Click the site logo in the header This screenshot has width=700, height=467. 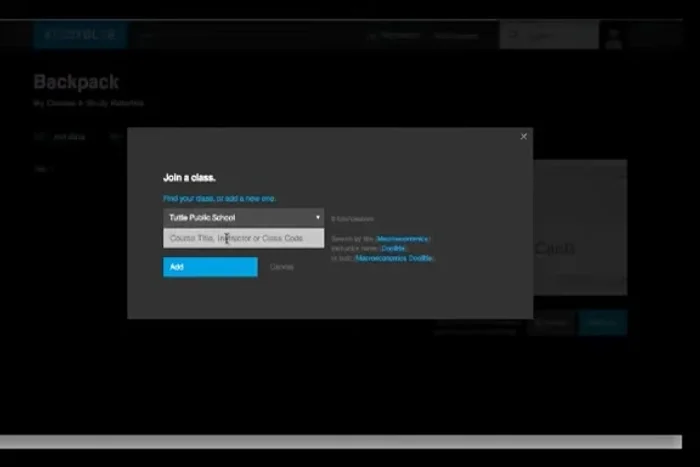(x=80, y=36)
